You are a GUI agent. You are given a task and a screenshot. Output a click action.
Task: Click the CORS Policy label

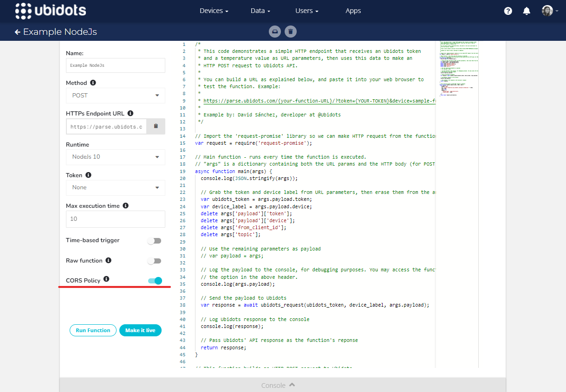(83, 280)
